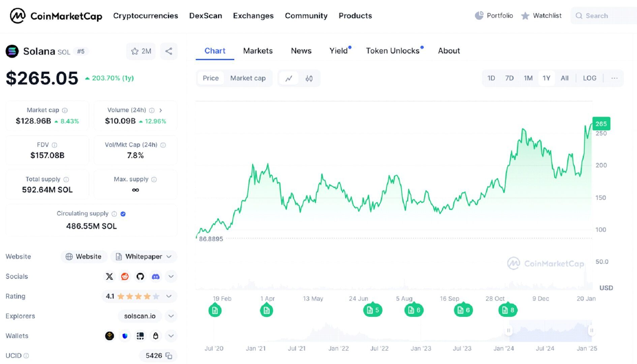Toggle LOG scale on chart
Screen dimensions: 637x364
click(x=590, y=78)
